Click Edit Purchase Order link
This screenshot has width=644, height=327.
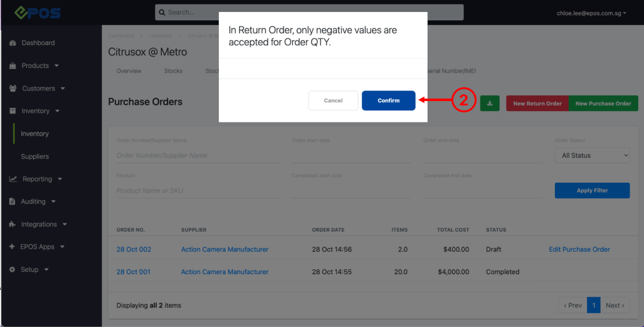[579, 249]
